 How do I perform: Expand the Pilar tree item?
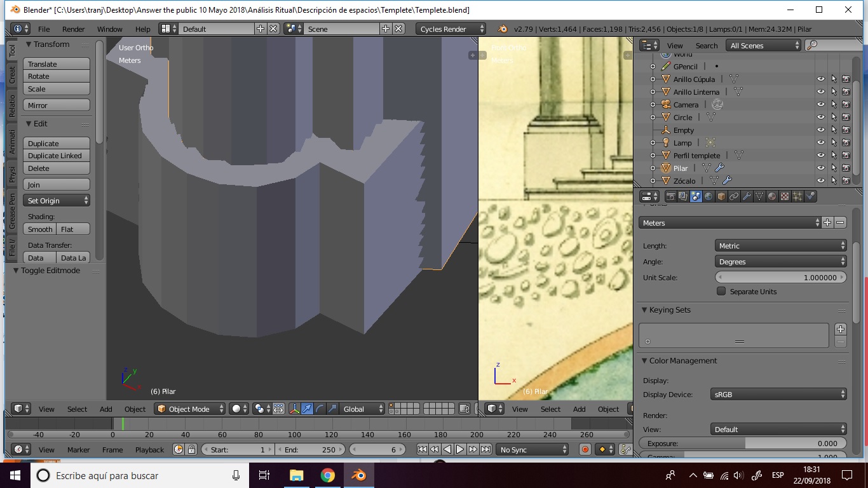pyautogui.click(x=653, y=168)
